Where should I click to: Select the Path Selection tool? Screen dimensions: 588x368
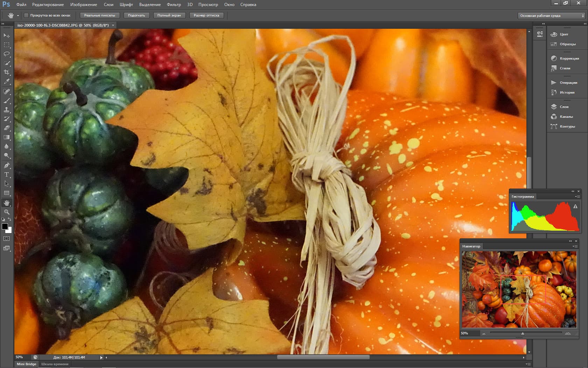[7, 184]
